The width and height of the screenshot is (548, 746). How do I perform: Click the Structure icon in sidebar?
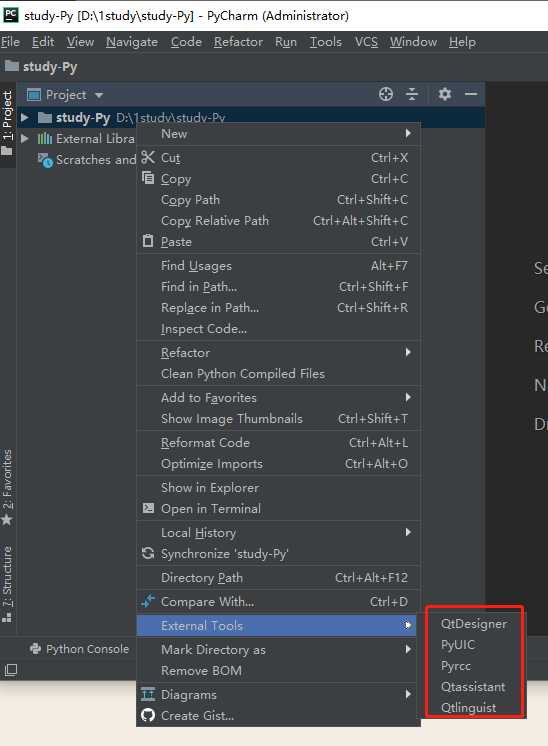coord(7,618)
